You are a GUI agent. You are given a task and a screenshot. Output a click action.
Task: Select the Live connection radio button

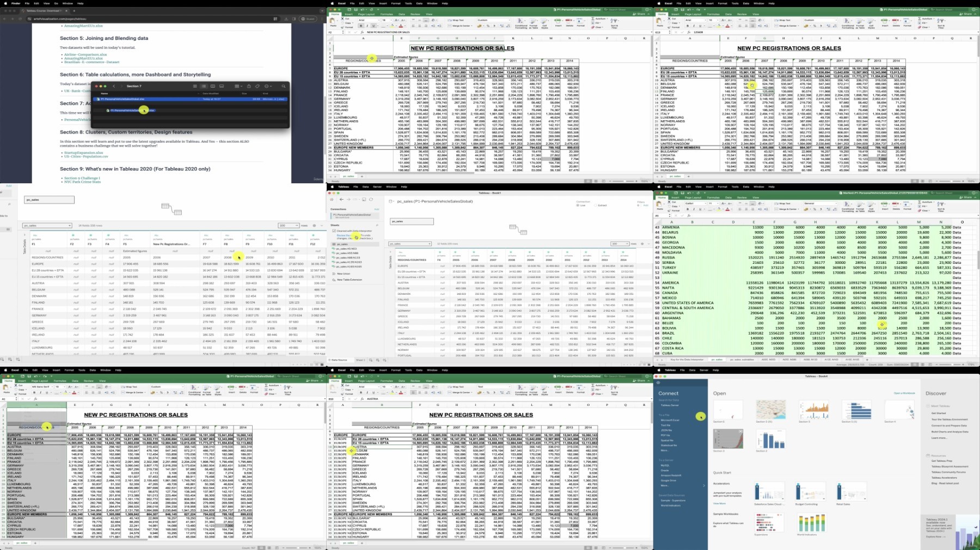coord(578,205)
